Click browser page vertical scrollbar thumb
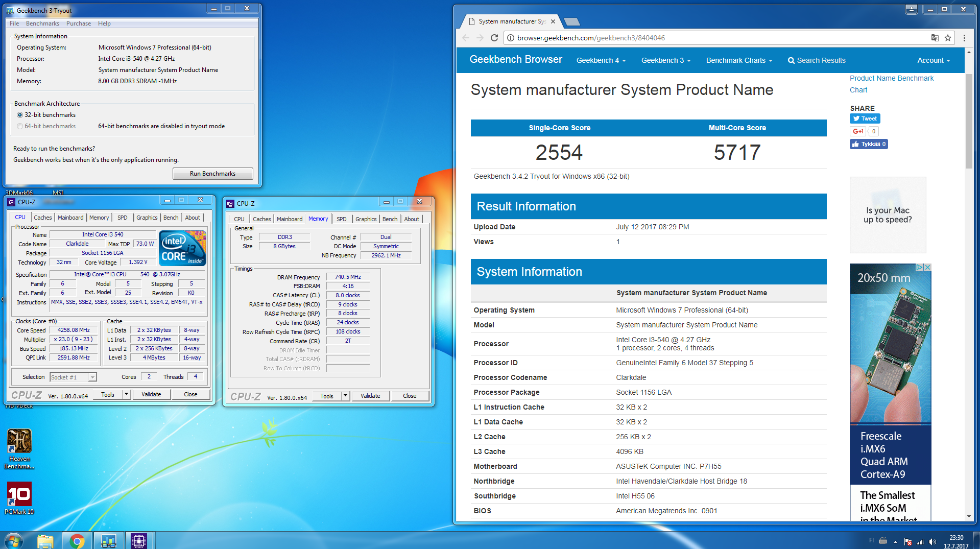Image resolution: width=980 pixels, height=549 pixels. (x=969, y=121)
